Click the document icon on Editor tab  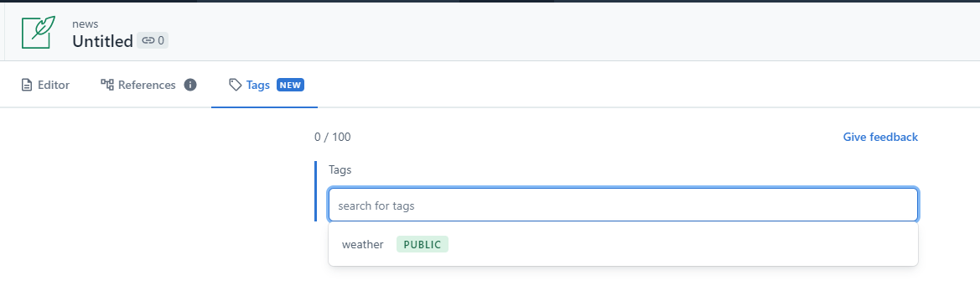pos(26,85)
